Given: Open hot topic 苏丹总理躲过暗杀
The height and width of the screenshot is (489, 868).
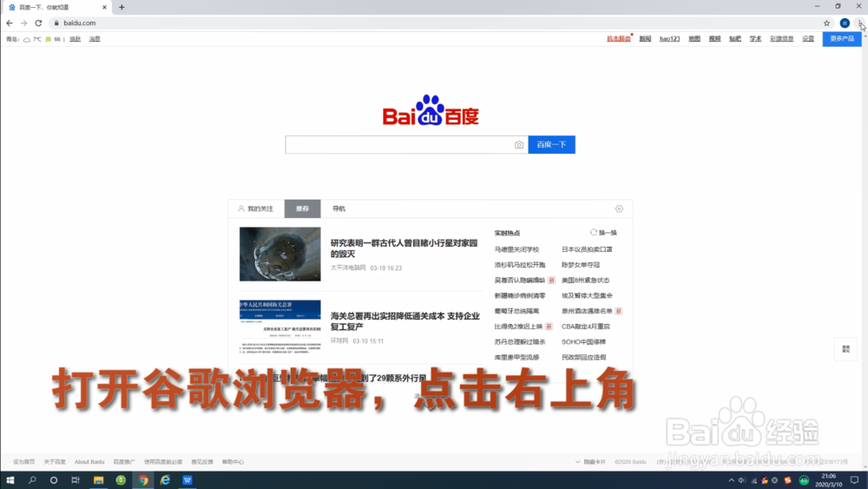Looking at the screenshot, I should click(x=520, y=342).
